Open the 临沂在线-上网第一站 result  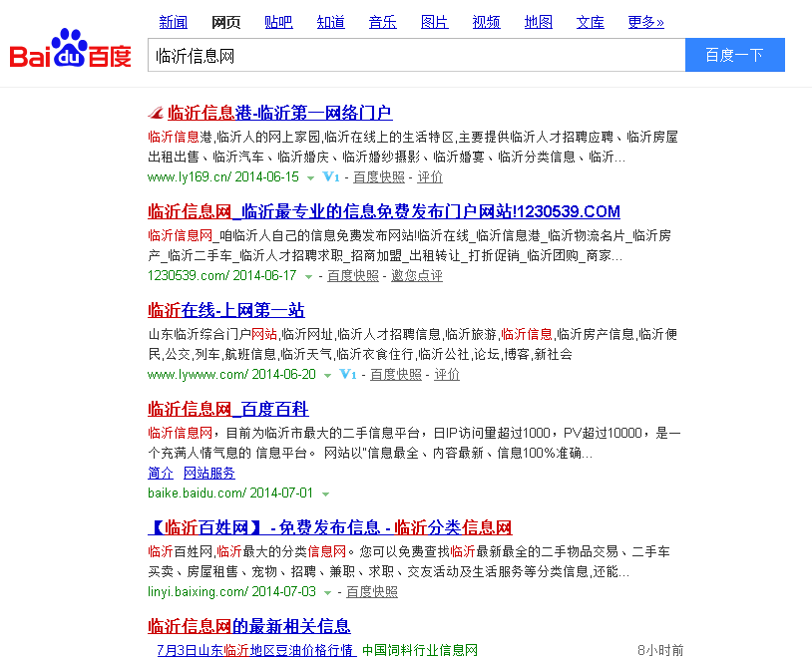point(226,310)
